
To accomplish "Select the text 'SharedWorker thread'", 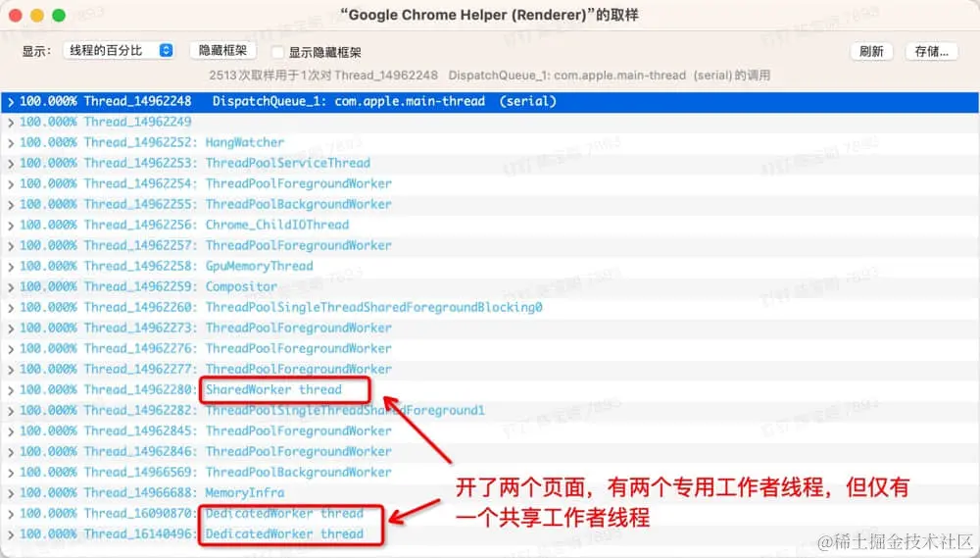I will (x=273, y=389).
